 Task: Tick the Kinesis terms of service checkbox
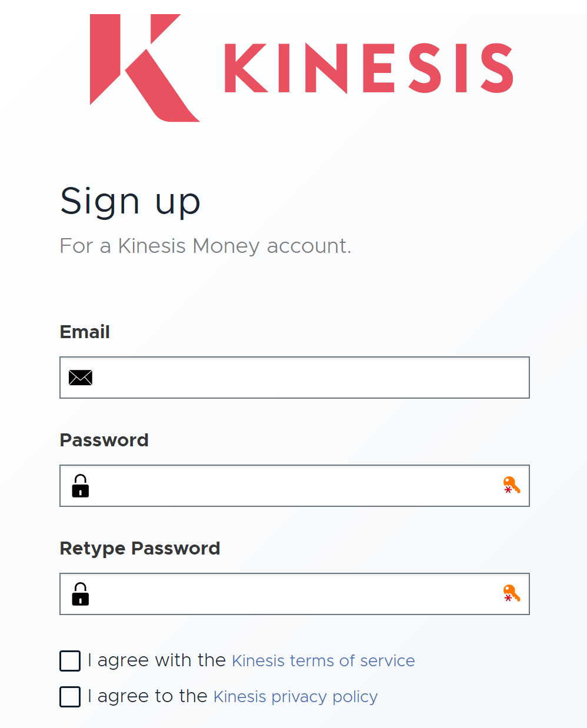pyautogui.click(x=70, y=661)
